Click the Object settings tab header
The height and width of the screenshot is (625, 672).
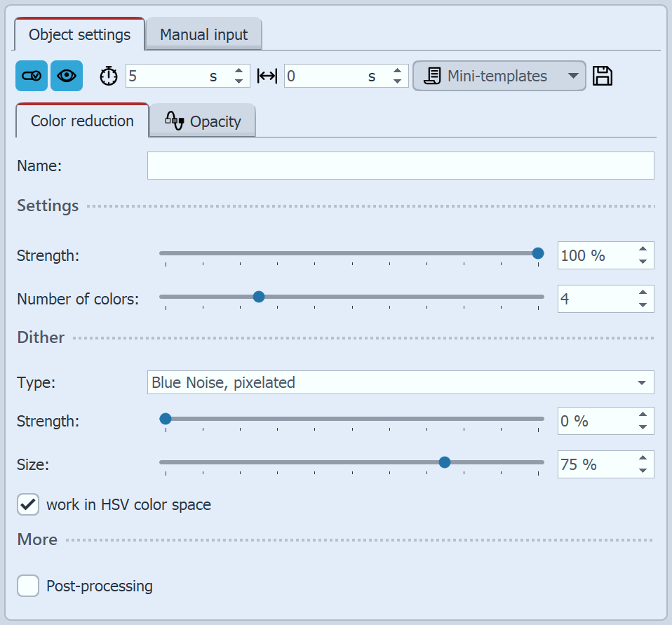pos(79,34)
